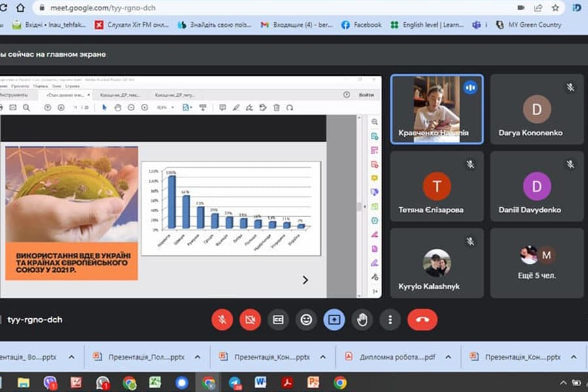Click the next slide arrow on presentation

tap(304, 280)
